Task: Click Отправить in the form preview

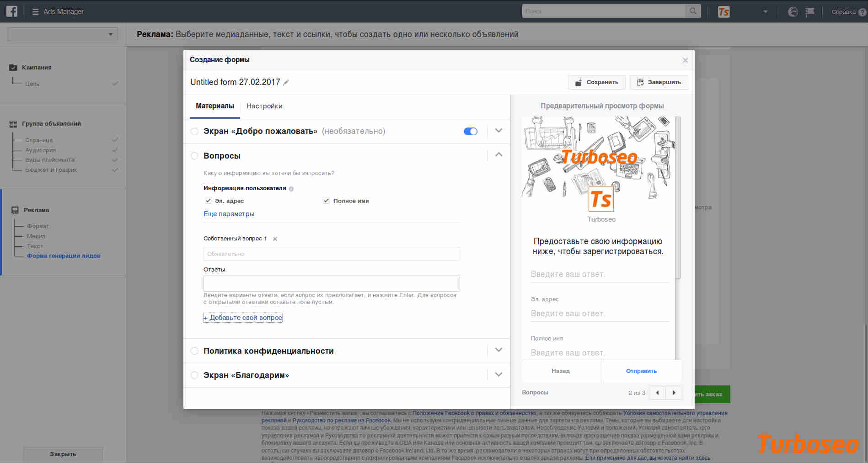Action: [x=641, y=371]
